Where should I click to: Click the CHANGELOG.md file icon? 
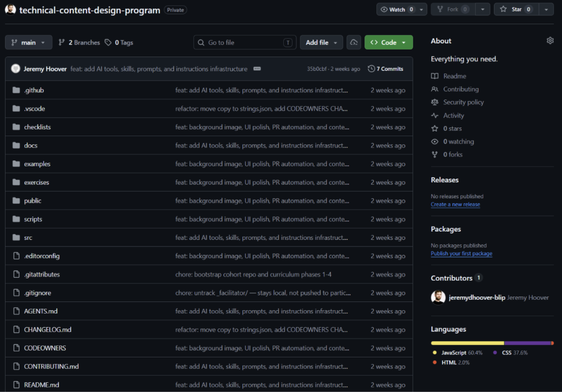point(16,329)
